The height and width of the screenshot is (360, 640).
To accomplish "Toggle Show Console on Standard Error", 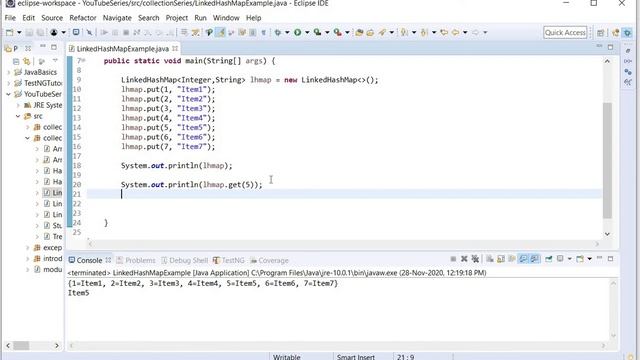I will point(534,259).
